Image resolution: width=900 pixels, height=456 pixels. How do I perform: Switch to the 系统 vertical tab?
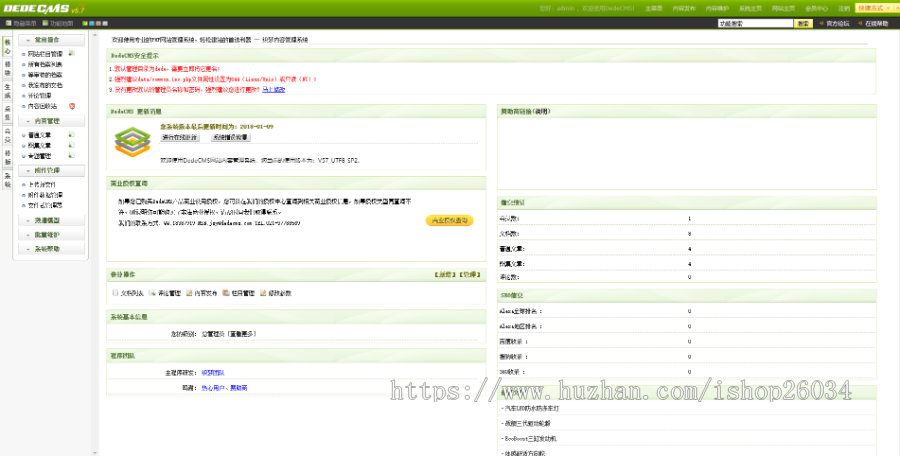tap(7, 180)
